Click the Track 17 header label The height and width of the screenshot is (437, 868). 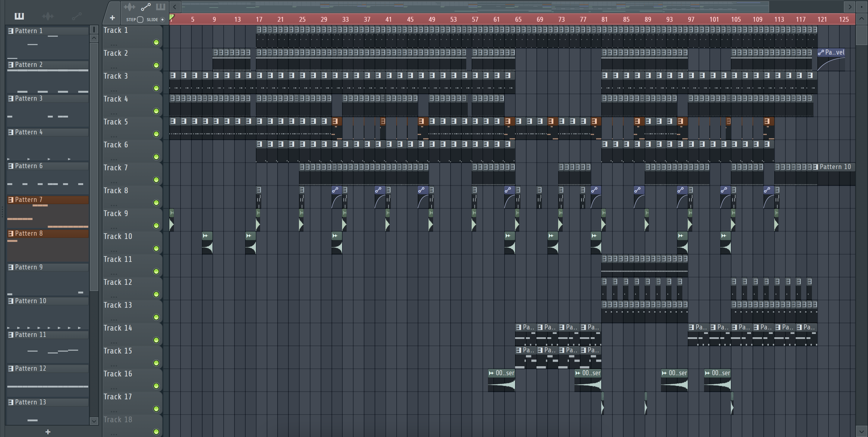coord(118,397)
